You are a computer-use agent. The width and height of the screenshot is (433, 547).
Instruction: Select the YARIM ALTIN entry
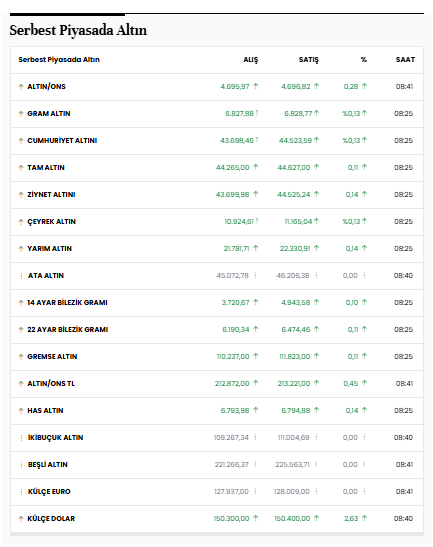50,249
